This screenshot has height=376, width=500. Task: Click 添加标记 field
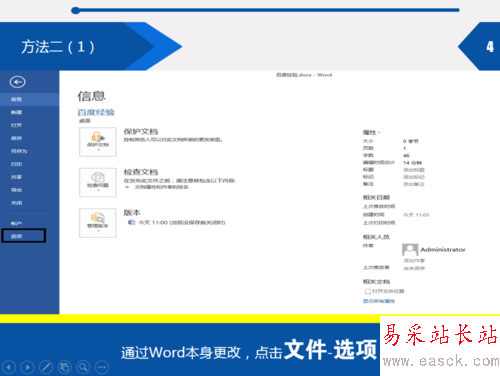414,177
